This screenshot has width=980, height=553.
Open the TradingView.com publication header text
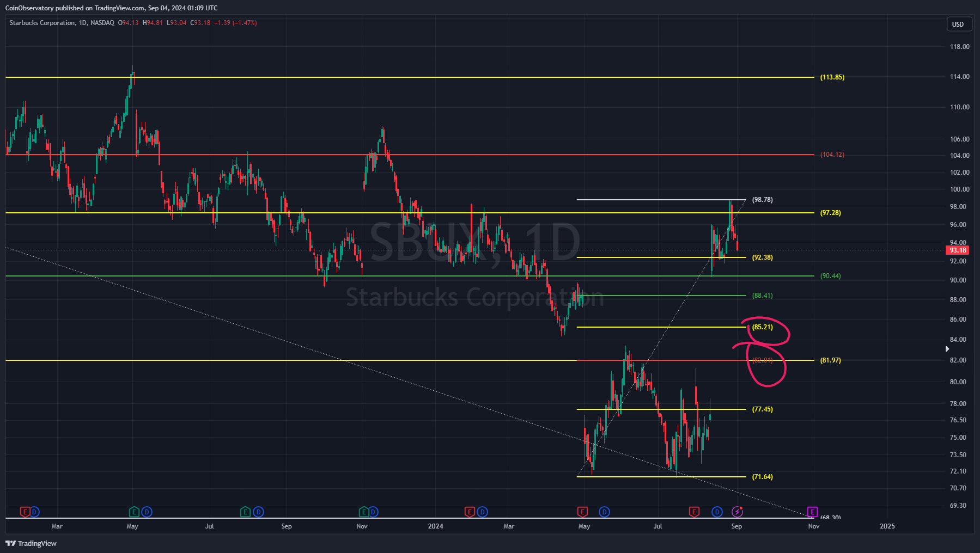111,8
